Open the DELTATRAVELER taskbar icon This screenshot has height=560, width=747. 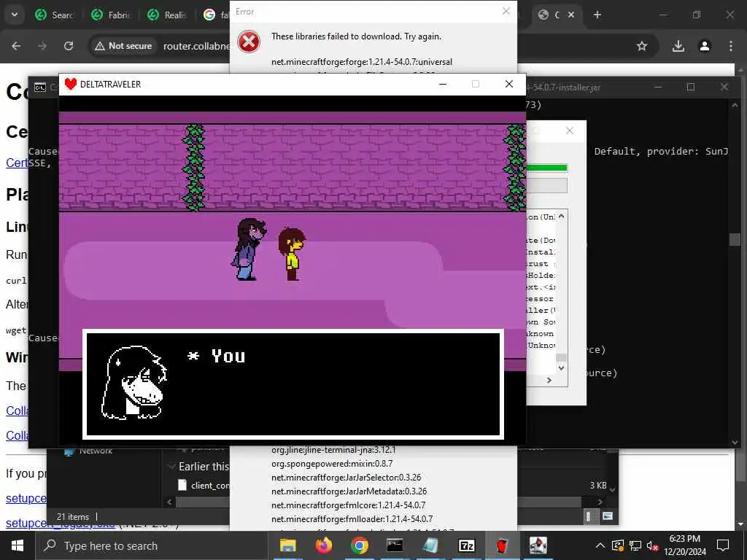coord(502,545)
